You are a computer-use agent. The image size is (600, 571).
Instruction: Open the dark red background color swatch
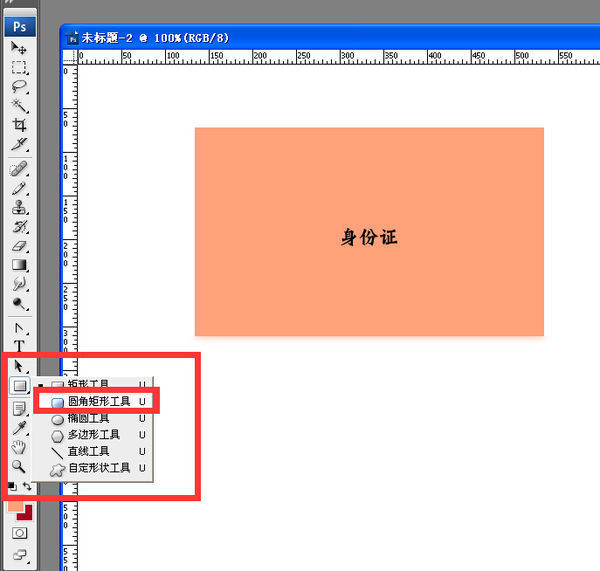tap(26, 516)
